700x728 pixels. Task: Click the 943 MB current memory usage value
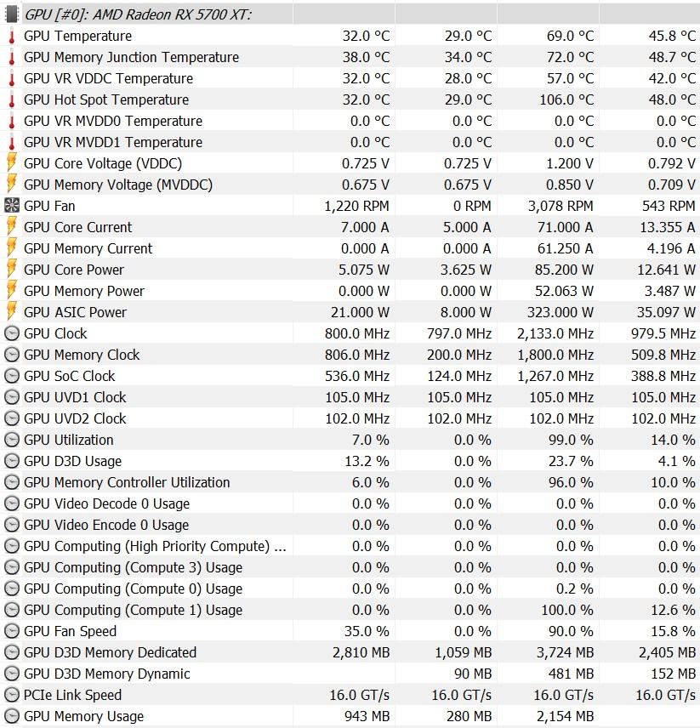pos(367,716)
